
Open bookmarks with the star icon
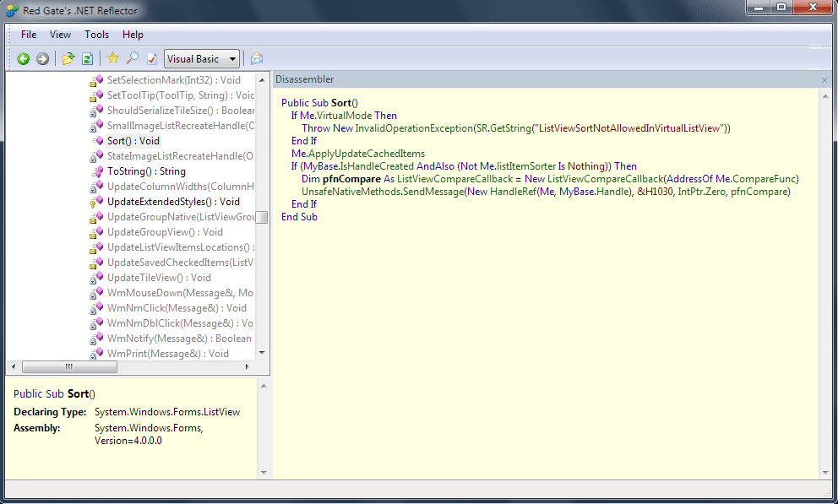coord(112,58)
